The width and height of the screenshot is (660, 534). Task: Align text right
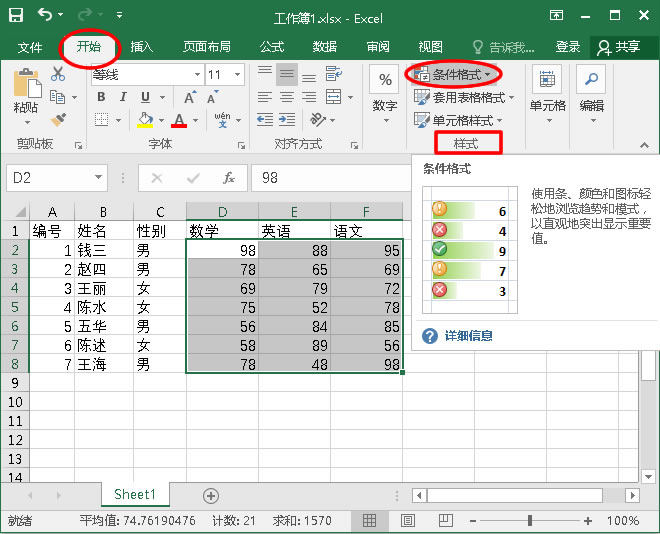309,98
